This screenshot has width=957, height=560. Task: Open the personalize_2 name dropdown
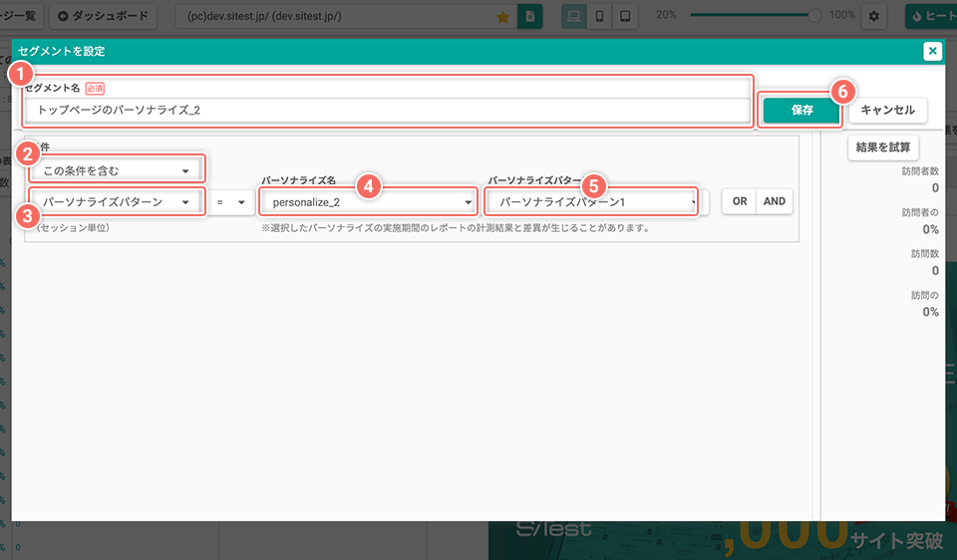(368, 202)
